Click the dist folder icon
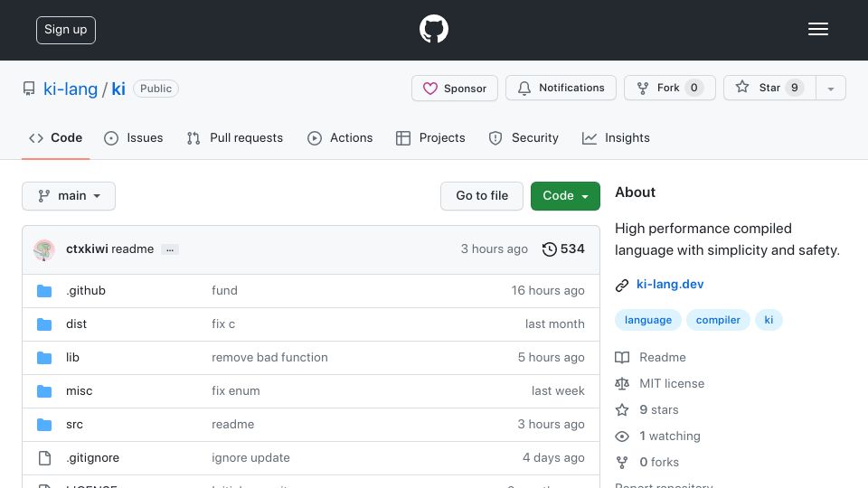Screen dimensions: 868x488 (x=44, y=324)
